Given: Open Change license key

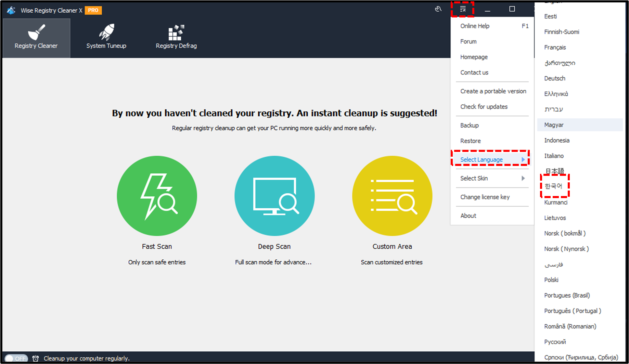Looking at the screenshot, I should [492, 197].
